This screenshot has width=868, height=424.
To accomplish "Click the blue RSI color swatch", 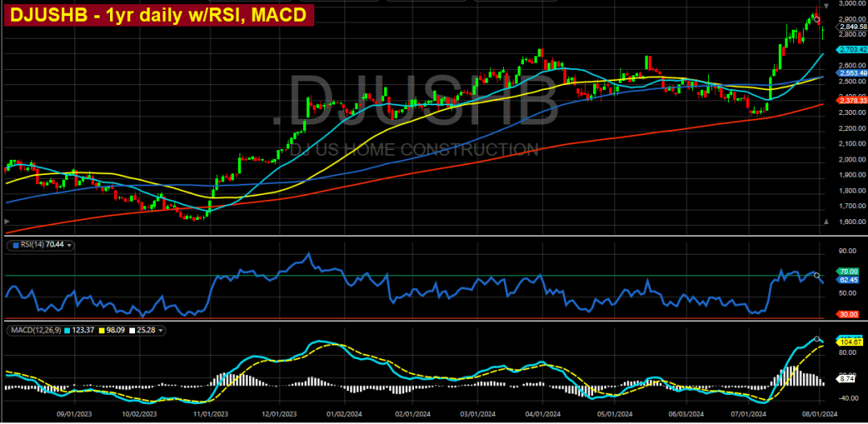I will click(x=14, y=247).
